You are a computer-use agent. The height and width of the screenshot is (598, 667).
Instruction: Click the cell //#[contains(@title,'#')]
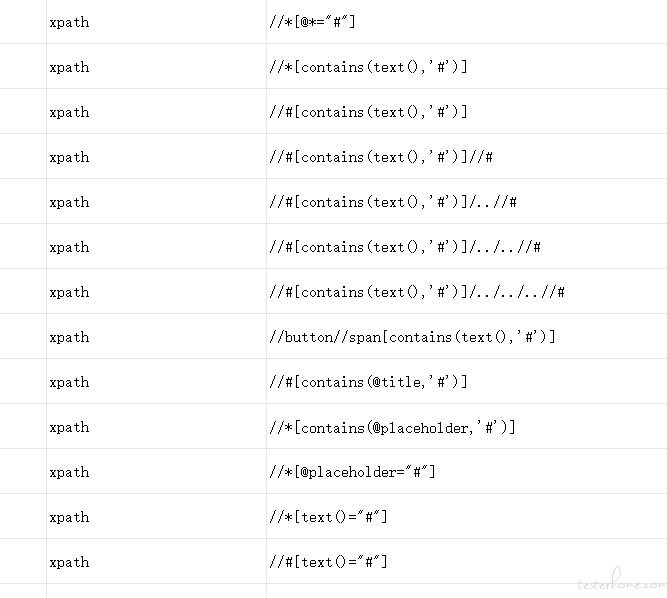coord(467,381)
